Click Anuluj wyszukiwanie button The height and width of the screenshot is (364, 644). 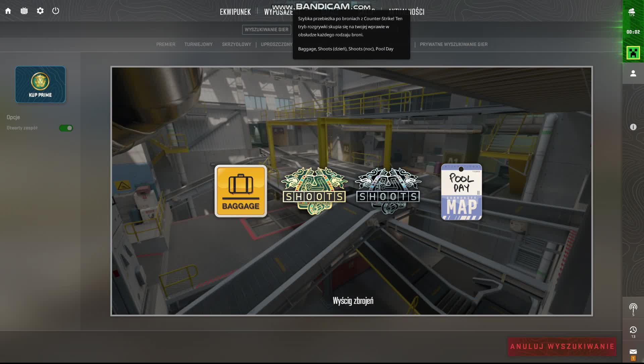point(562,347)
